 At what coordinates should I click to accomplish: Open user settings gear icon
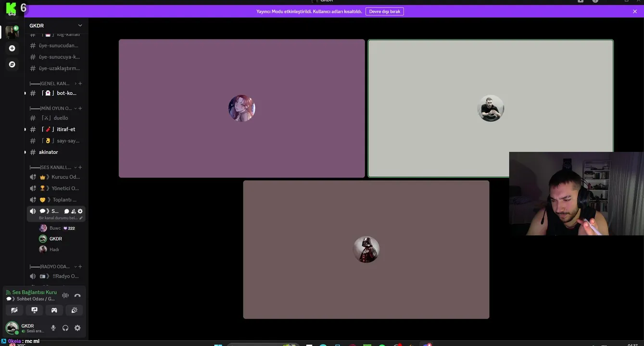coord(77,328)
